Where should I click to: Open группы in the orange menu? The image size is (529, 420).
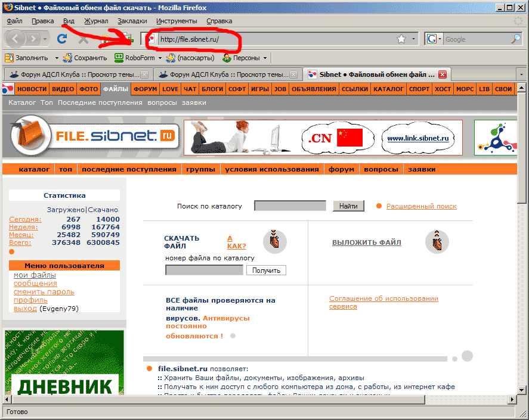pyautogui.click(x=201, y=169)
